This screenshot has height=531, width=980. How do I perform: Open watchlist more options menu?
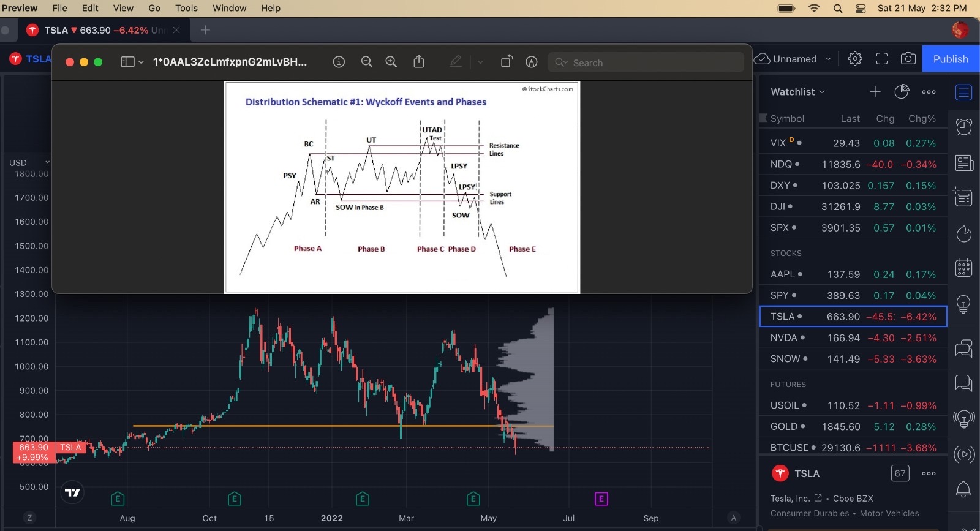(929, 92)
